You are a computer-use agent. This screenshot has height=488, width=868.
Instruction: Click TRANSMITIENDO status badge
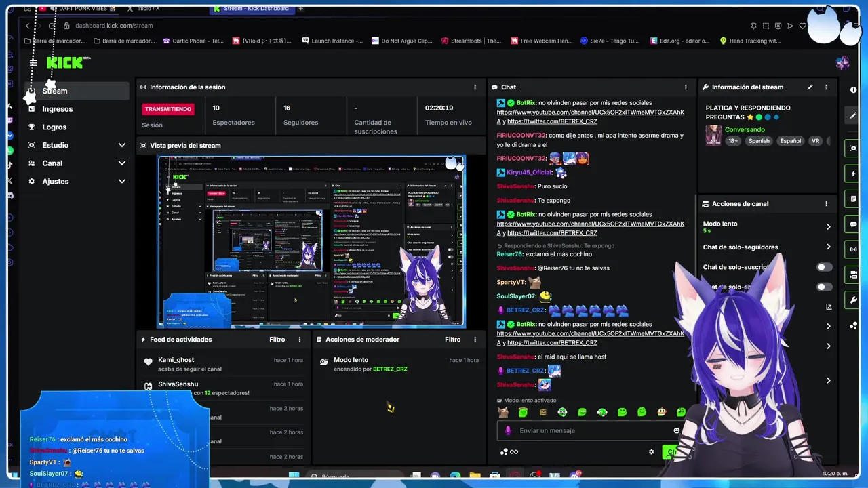click(x=168, y=109)
